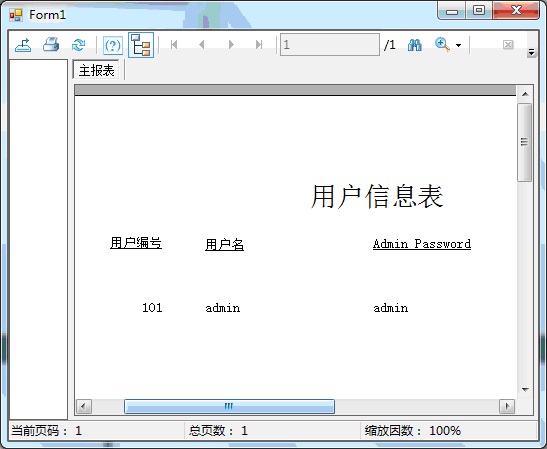
Task: Toggle the group tree panel button
Action: click(x=141, y=45)
